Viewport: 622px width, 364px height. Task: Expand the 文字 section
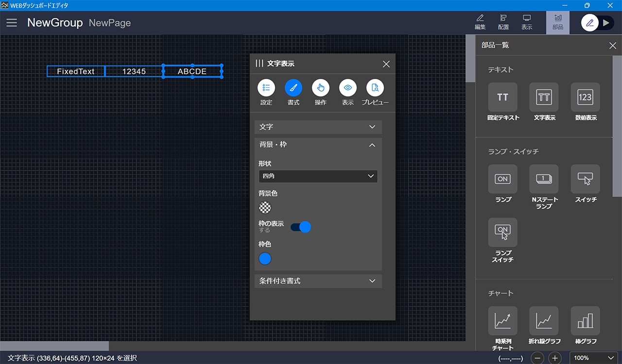(x=318, y=127)
